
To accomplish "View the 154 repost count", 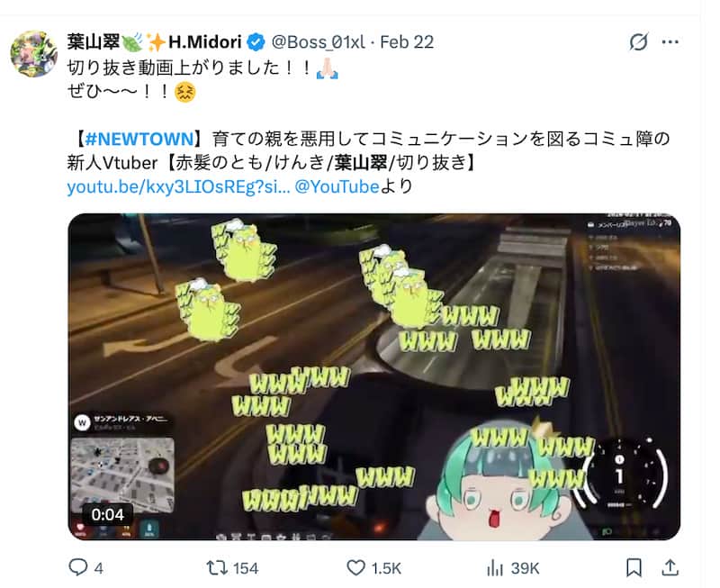I will coord(246,569).
